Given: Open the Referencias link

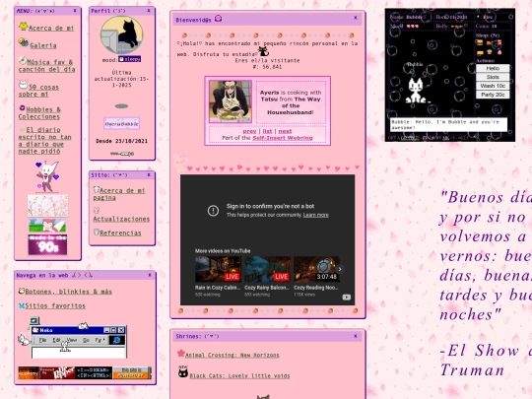Looking at the screenshot, I should [120, 233].
